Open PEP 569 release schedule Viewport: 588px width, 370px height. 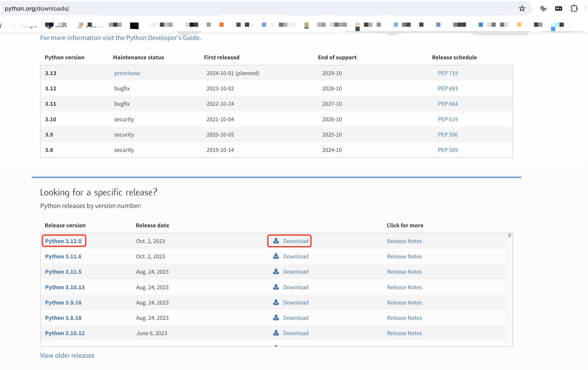(447, 150)
